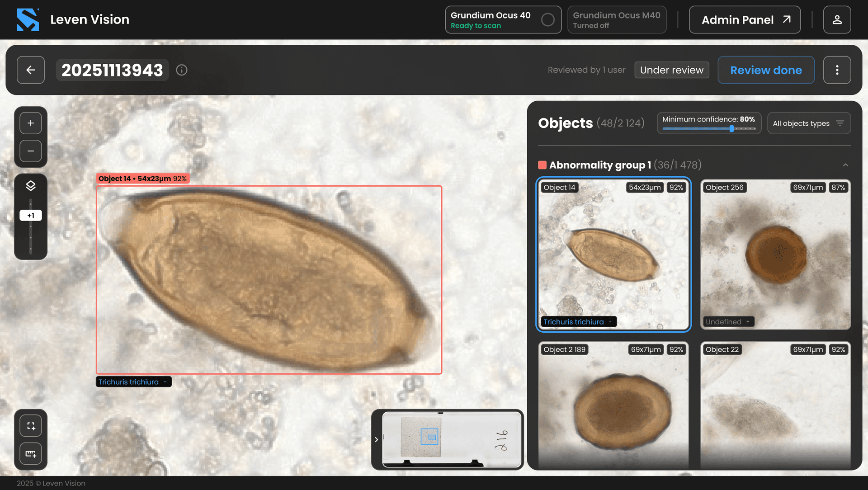868x490 pixels.
Task: Click the Review done button
Action: coord(766,70)
